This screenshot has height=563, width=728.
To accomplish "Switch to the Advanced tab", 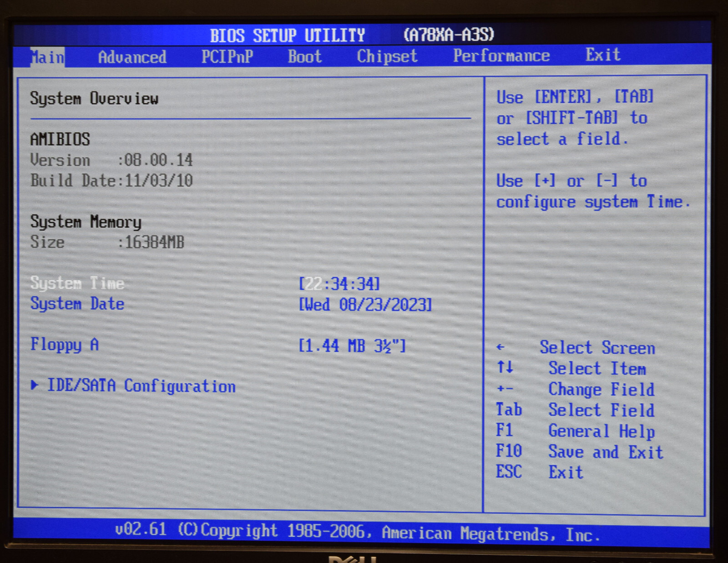I will [132, 56].
